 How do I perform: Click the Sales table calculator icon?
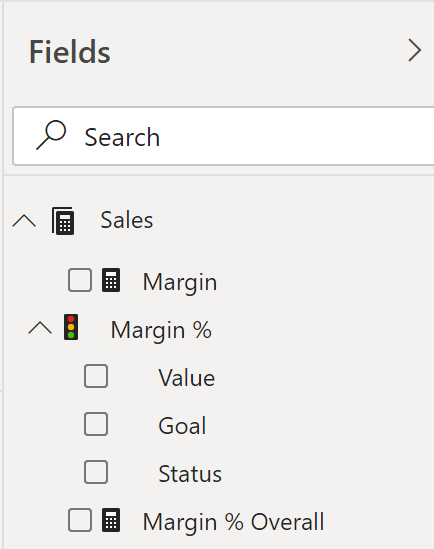[63, 221]
